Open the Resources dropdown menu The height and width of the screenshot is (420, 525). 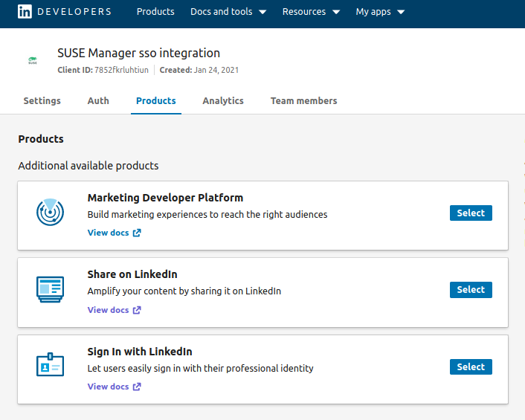point(311,12)
